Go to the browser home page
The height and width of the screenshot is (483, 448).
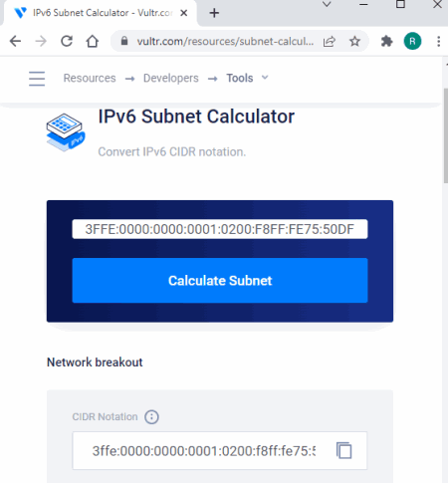pos(93,41)
